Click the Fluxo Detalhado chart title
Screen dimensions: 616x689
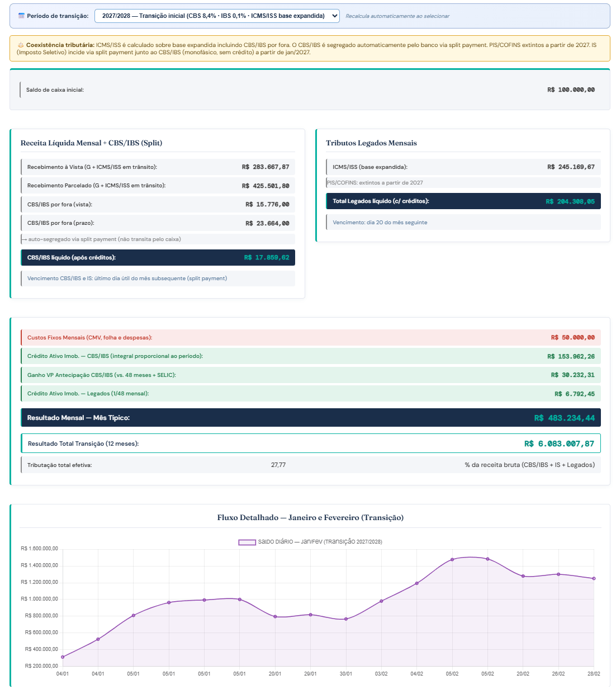click(310, 517)
